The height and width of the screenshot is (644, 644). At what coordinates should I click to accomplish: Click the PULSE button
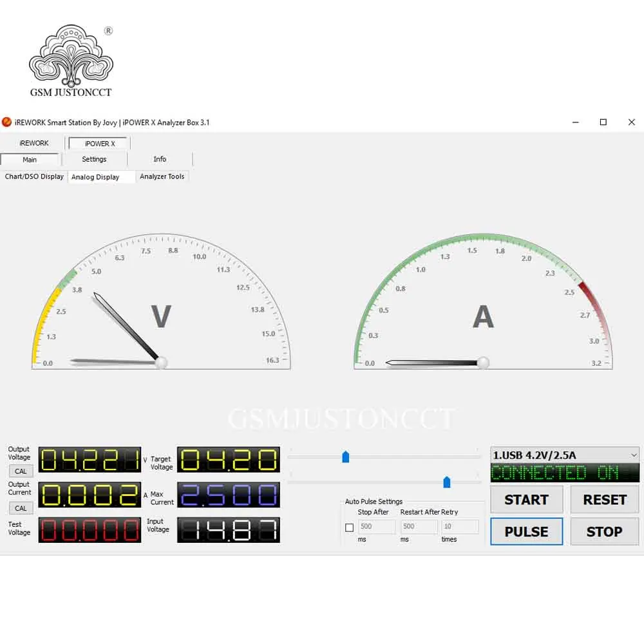coord(526,532)
